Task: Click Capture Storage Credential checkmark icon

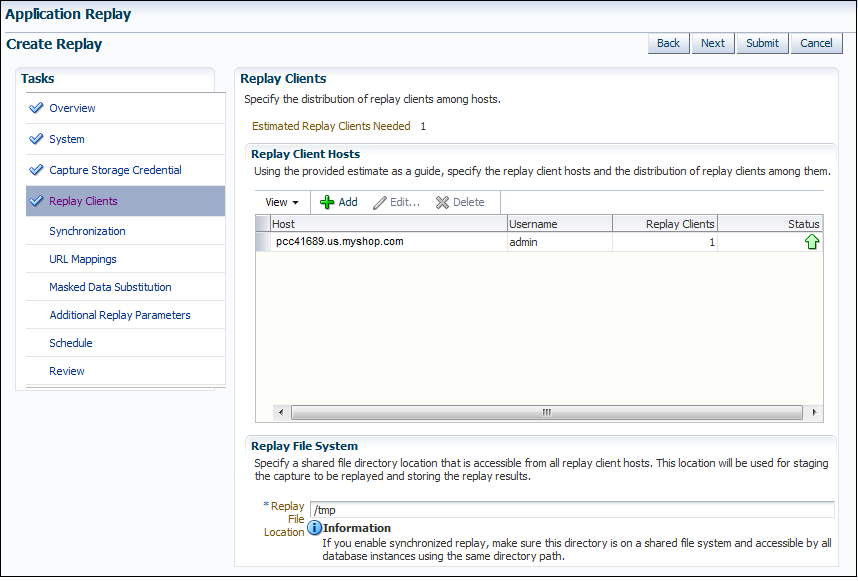Action: click(36, 170)
